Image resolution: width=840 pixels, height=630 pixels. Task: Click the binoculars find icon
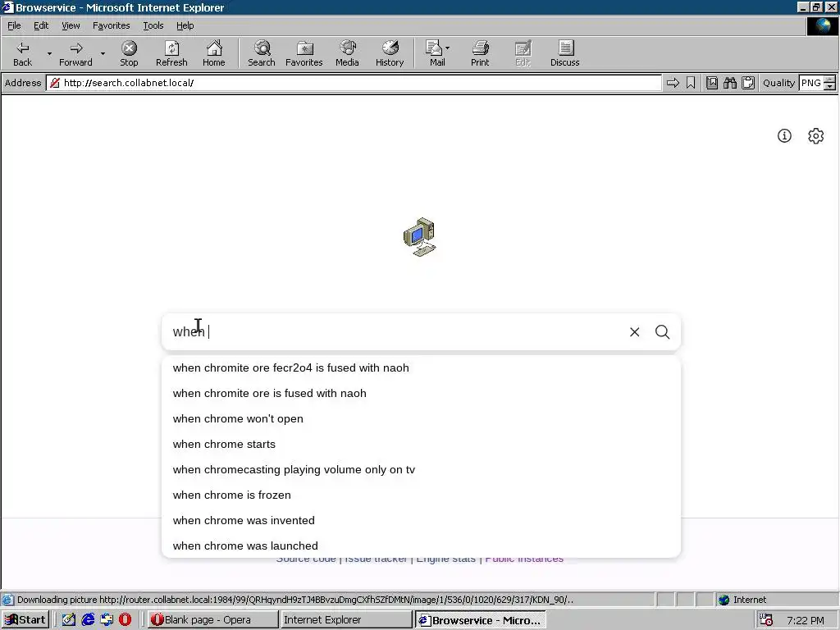click(x=729, y=83)
